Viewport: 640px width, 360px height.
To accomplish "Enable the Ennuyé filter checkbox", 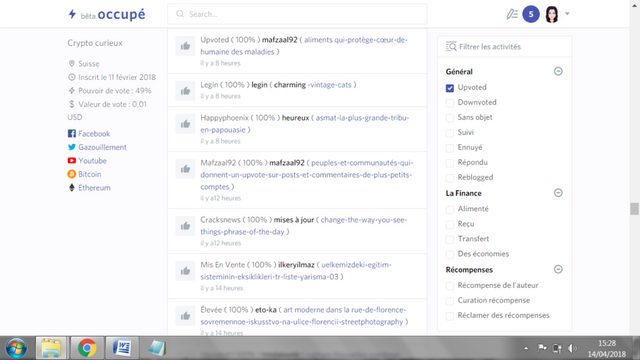I will click(450, 148).
